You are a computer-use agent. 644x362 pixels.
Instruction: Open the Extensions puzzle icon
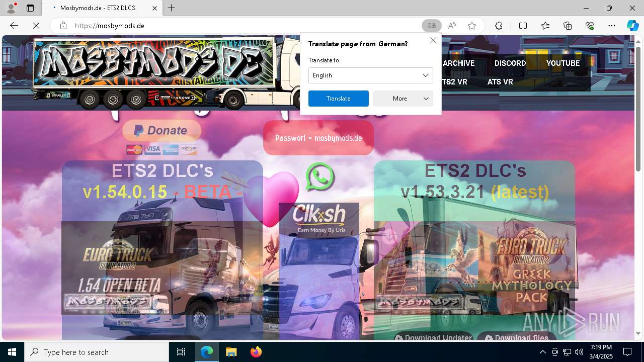[499, 26]
